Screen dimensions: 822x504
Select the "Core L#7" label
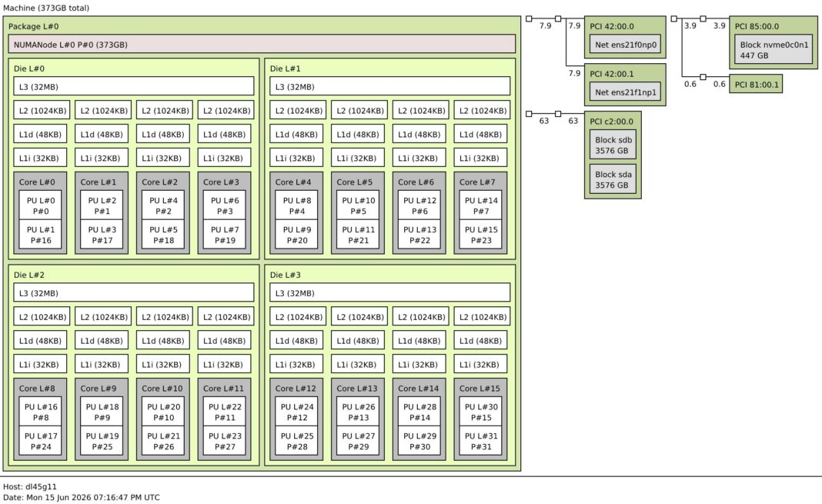(477, 182)
